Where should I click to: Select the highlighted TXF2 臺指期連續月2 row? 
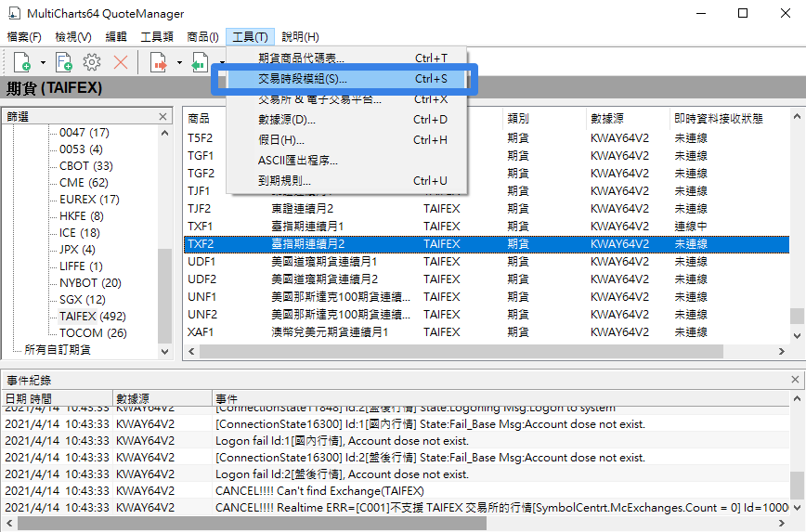pyautogui.click(x=487, y=244)
